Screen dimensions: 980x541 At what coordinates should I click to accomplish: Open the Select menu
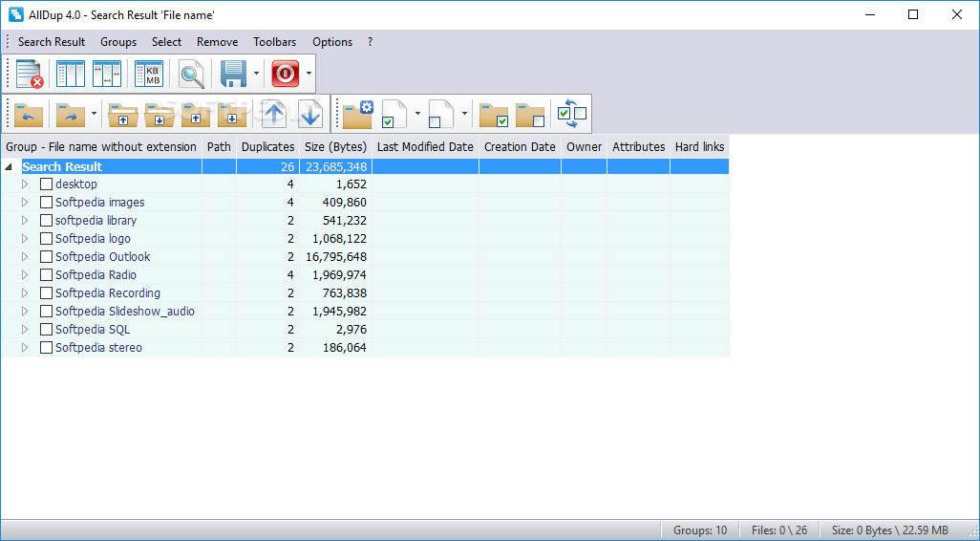(x=166, y=42)
